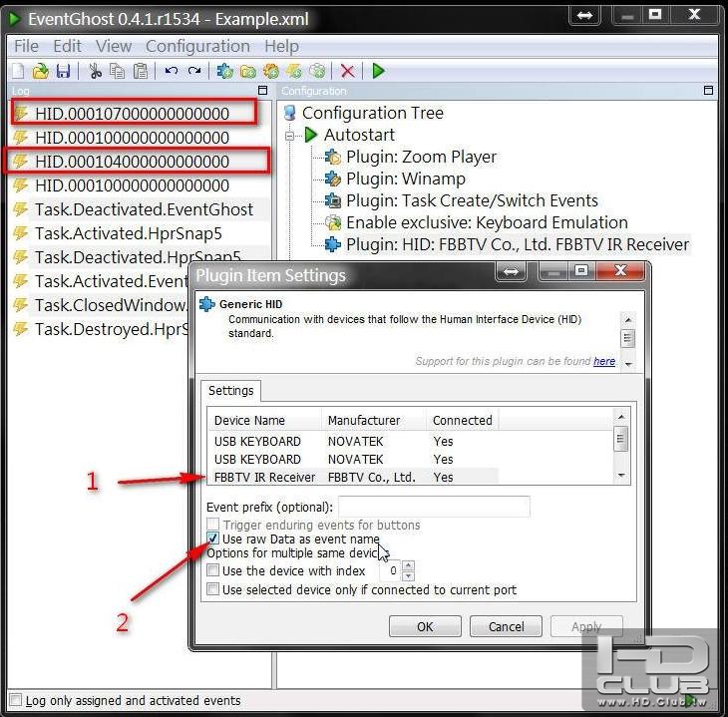Click the green Execute play icon in toolbar
Viewport: 728px width, 717px height.
379,71
